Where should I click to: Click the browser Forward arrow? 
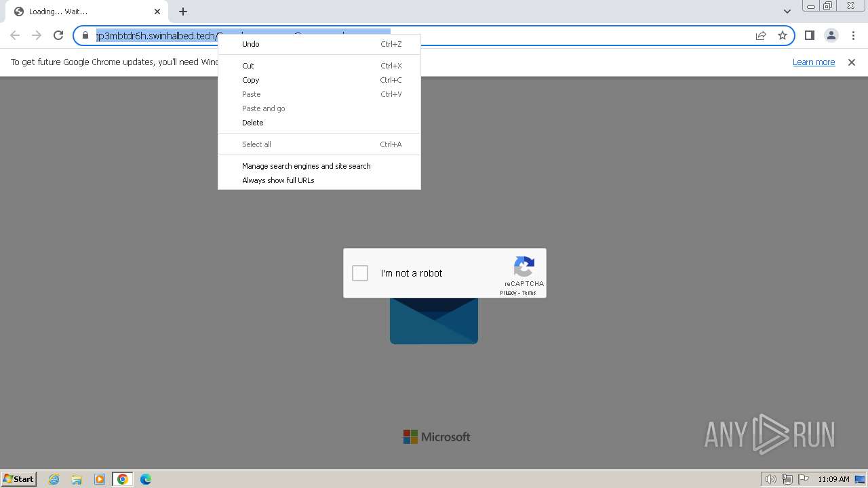(37, 35)
